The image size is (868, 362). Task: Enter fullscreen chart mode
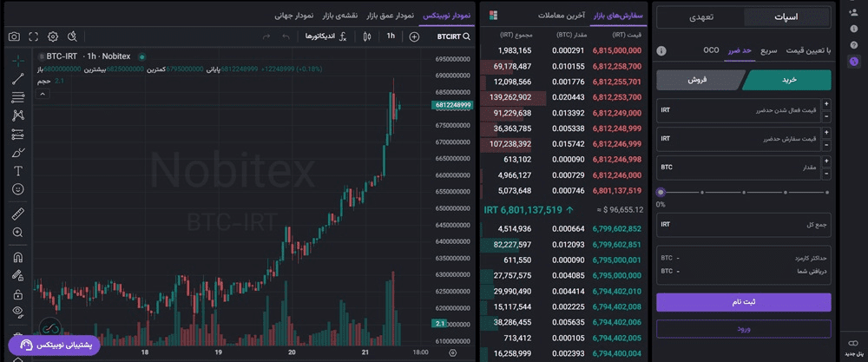(x=33, y=36)
